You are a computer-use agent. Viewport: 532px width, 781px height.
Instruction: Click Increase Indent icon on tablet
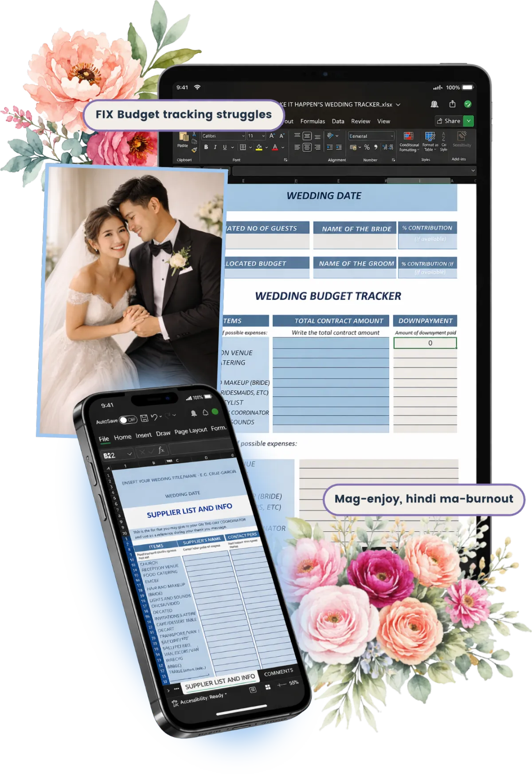click(339, 147)
